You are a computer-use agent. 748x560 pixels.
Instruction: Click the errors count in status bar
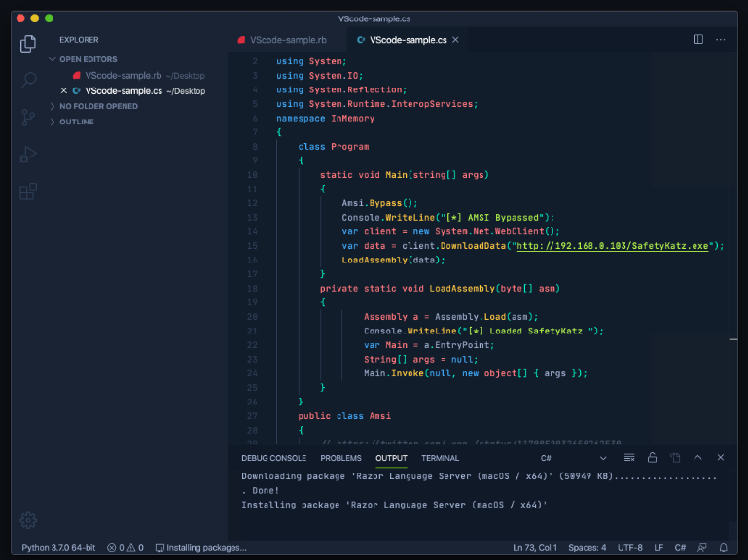pyautogui.click(x=116, y=548)
